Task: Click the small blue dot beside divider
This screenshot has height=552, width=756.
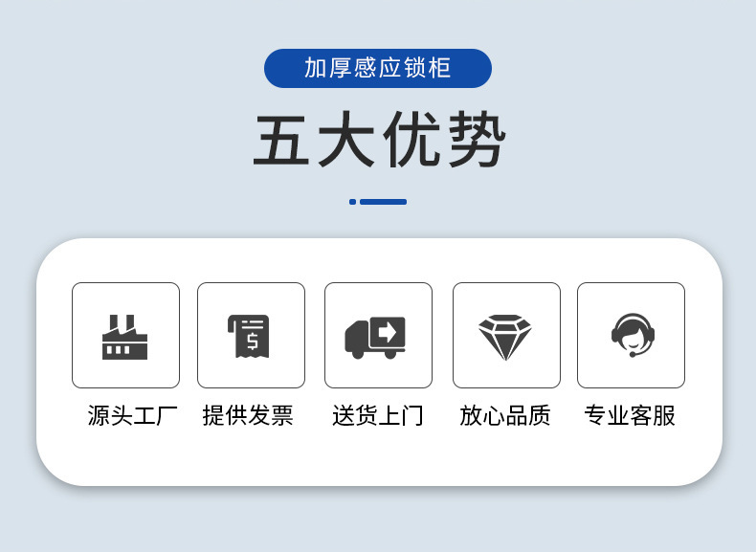Action: tap(352, 202)
